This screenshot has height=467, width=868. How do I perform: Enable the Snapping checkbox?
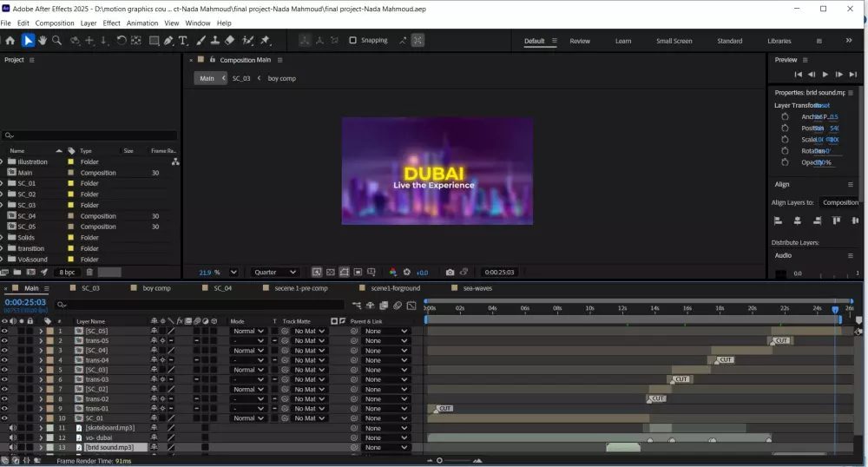click(x=353, y=40)
